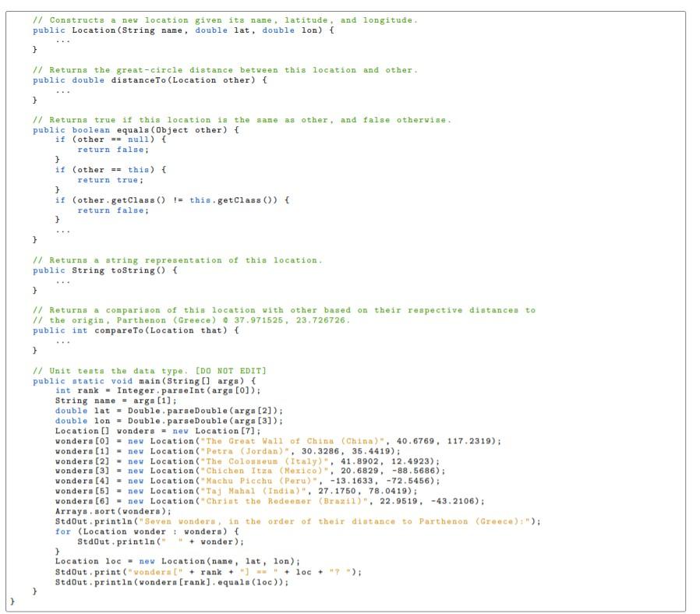Select the "public static void main" line
Image resolution: width=700 pixels, height=614 pixels.
pyautogui.click(x=144, y=381)
